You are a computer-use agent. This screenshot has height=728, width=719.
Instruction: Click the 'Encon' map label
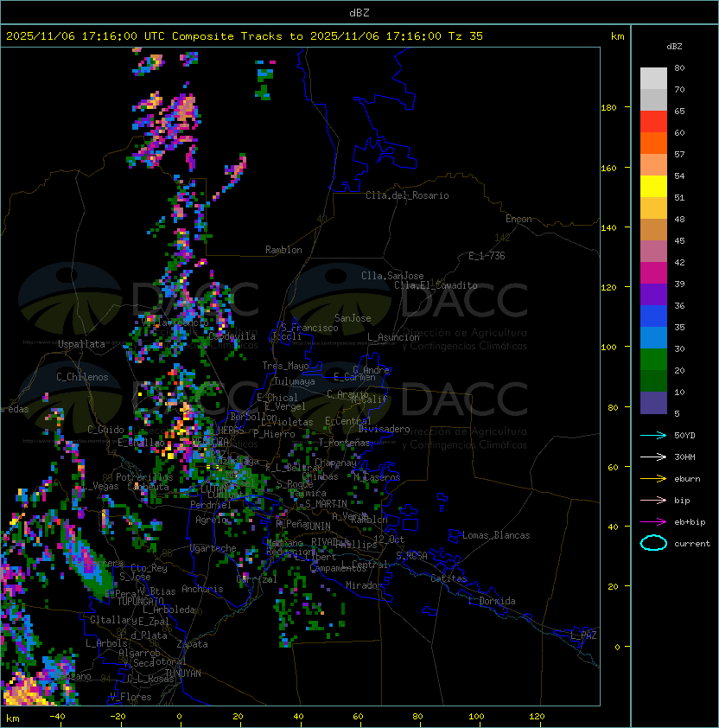pyautogui.click(x=519, y=219)
